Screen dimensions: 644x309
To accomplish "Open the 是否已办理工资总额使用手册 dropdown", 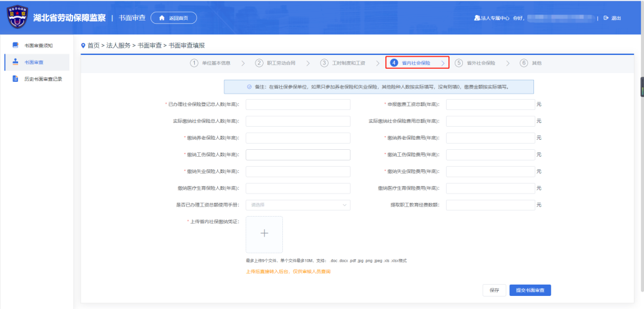I will tap(298, 205).
